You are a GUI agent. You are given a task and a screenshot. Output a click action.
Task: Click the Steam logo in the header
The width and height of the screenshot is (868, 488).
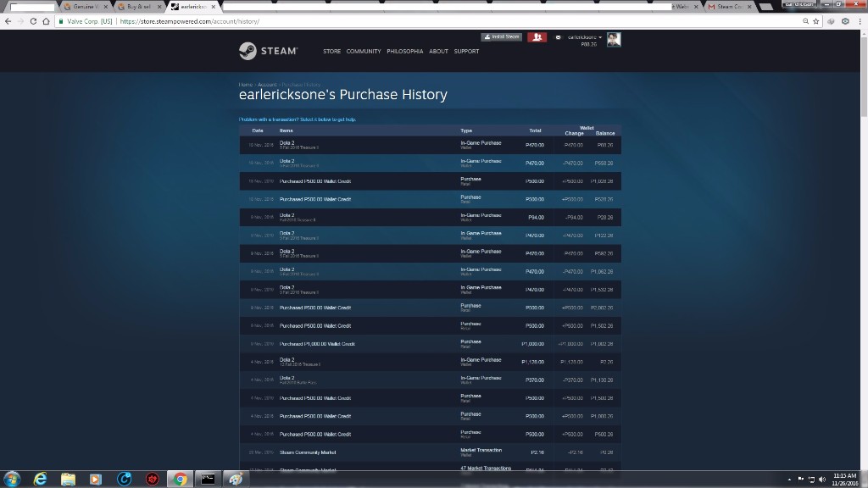point(268,51)
